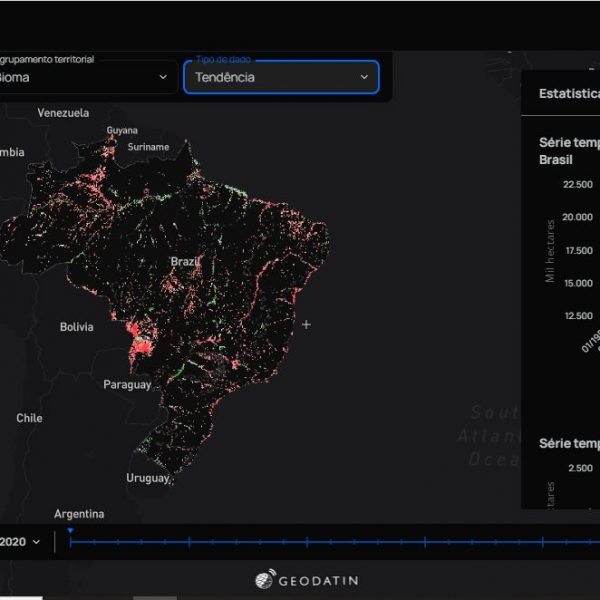Image resolution: width=600 pixels, height=600 pixels.
Task: Click the Uruguay country label
Action: [x=147, y=478]
